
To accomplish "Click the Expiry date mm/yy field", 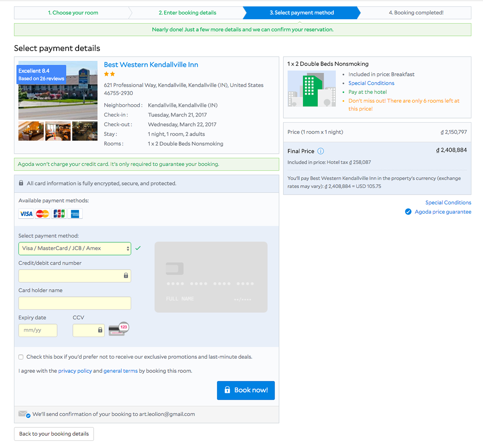I will 38,331.
